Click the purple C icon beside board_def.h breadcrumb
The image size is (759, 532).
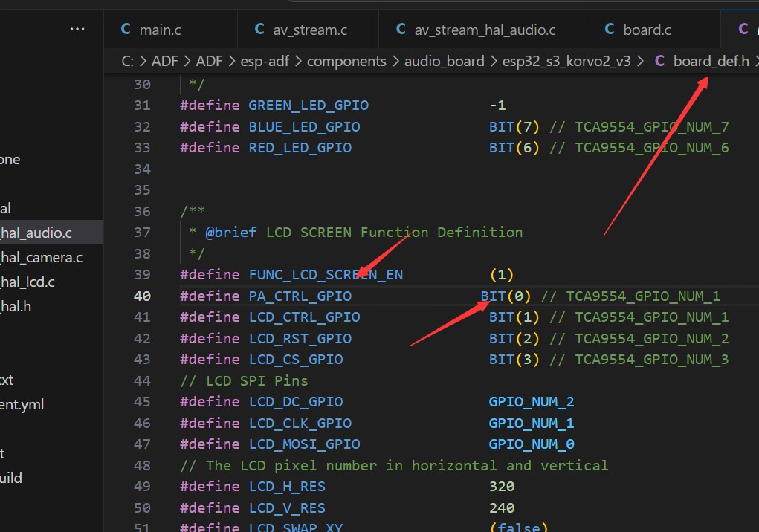pyautogui.click(x=659, y=61)
